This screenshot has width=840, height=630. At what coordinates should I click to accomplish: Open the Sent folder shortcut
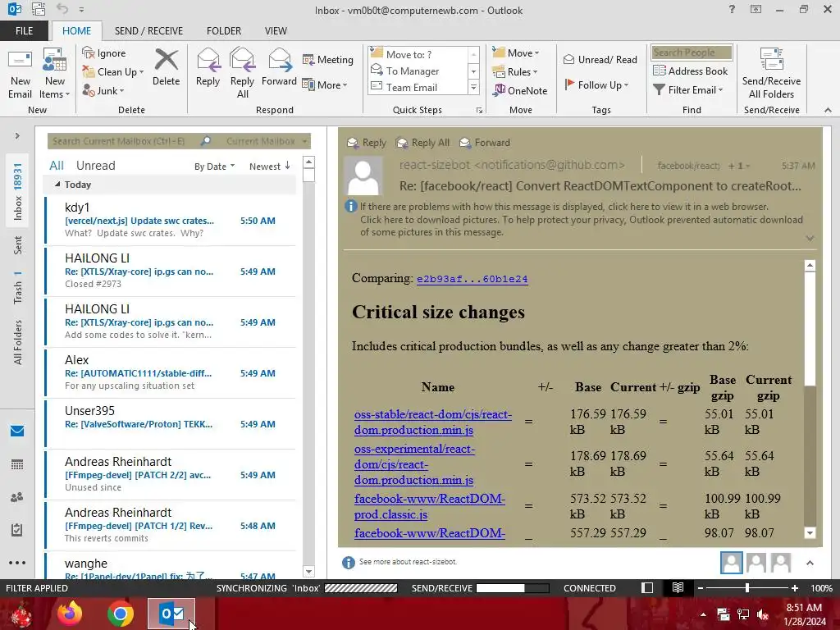(18, 244)
